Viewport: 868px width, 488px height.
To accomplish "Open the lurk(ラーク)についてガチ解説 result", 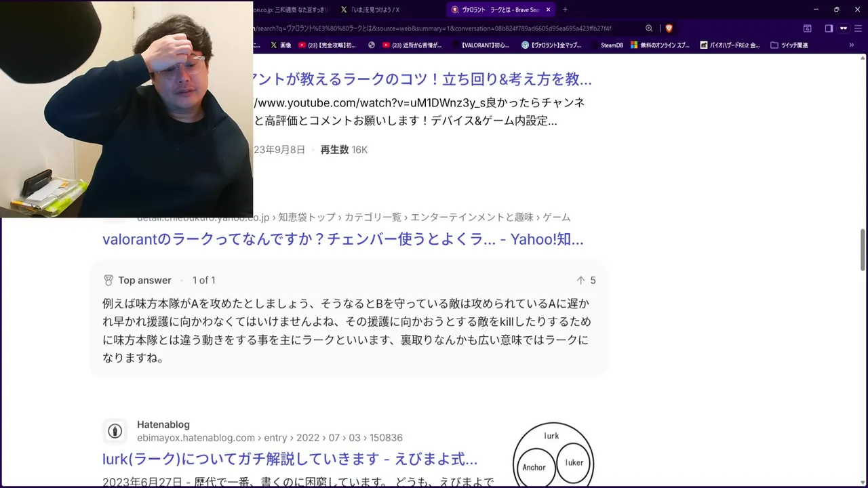I will [x=290, y=460].
